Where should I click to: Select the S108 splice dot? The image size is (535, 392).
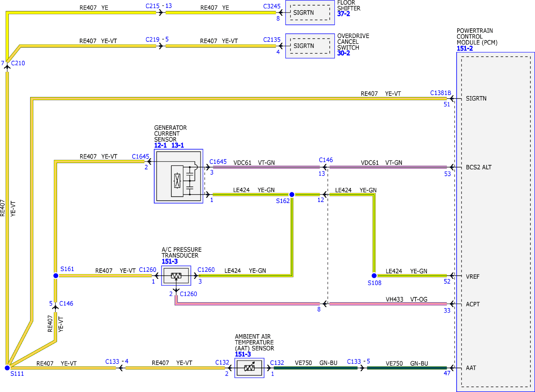374,276
